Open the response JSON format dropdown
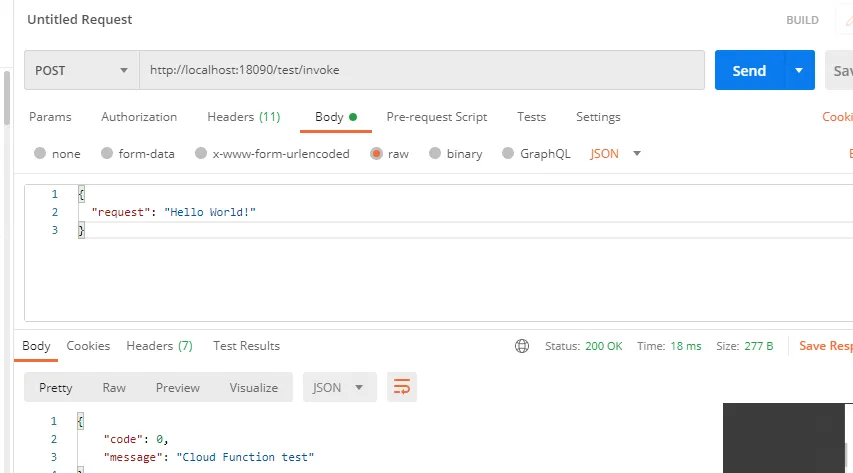Screen dimensions: 853x473 click(x=339, y=387)
